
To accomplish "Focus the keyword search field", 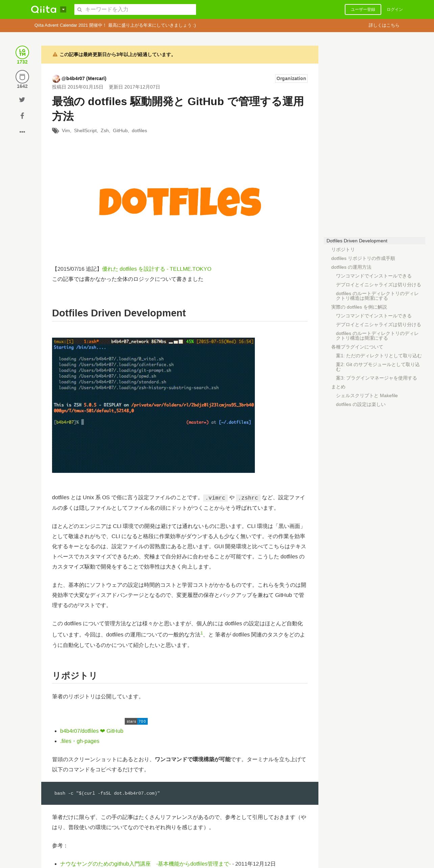I will click(x=135, y=9).
